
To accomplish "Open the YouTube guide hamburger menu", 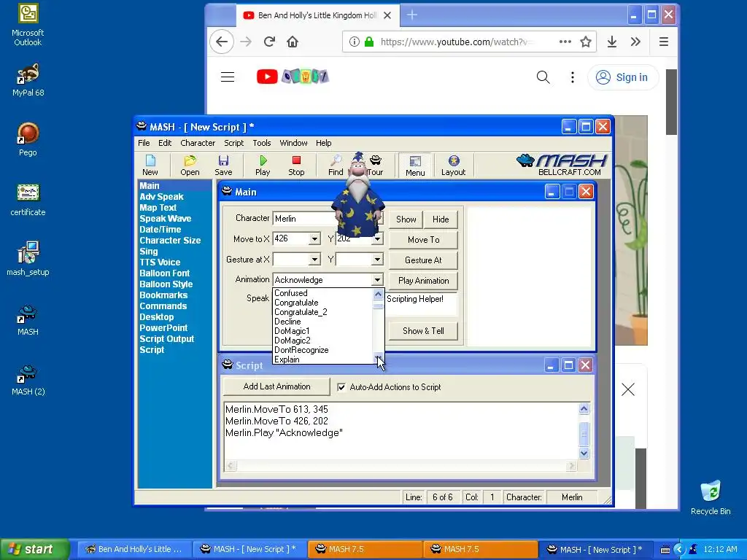I will (228, 77).
